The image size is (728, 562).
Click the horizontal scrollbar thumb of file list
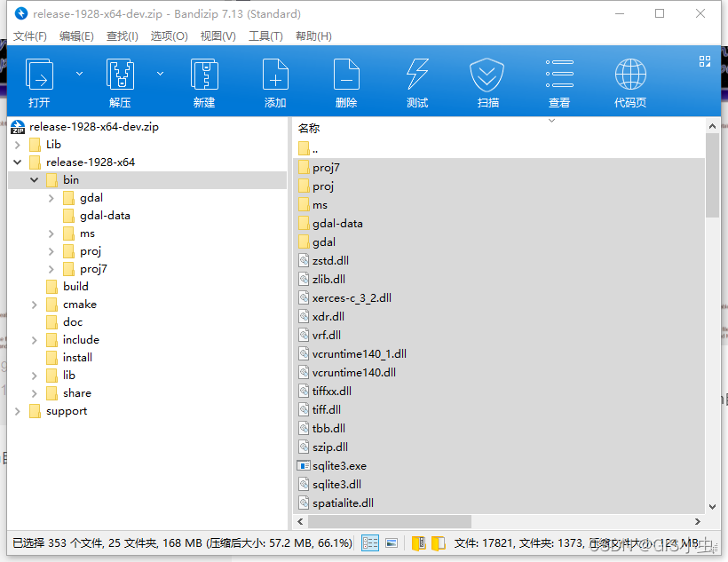(x=390, y=521)
